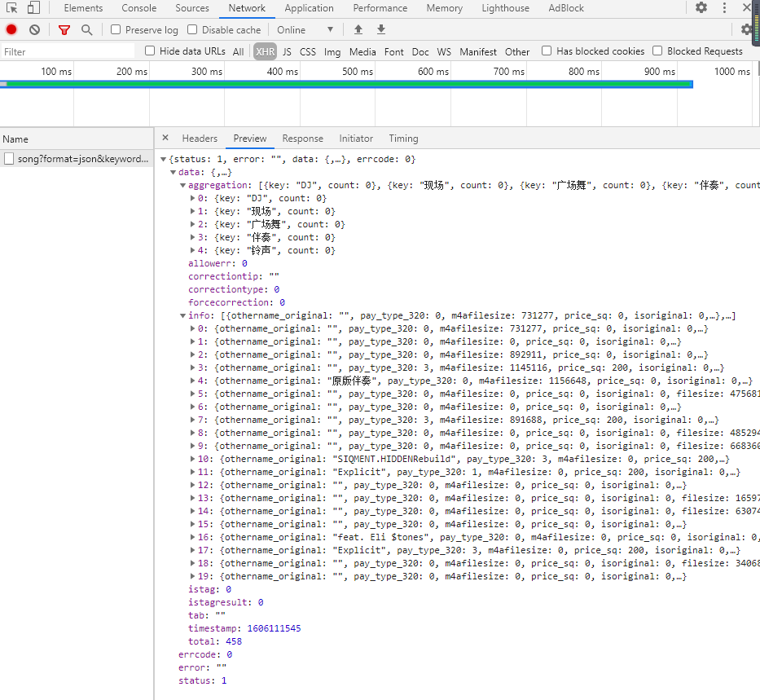
Task: Show the Initiator tab
Action: tap(356, 139)
